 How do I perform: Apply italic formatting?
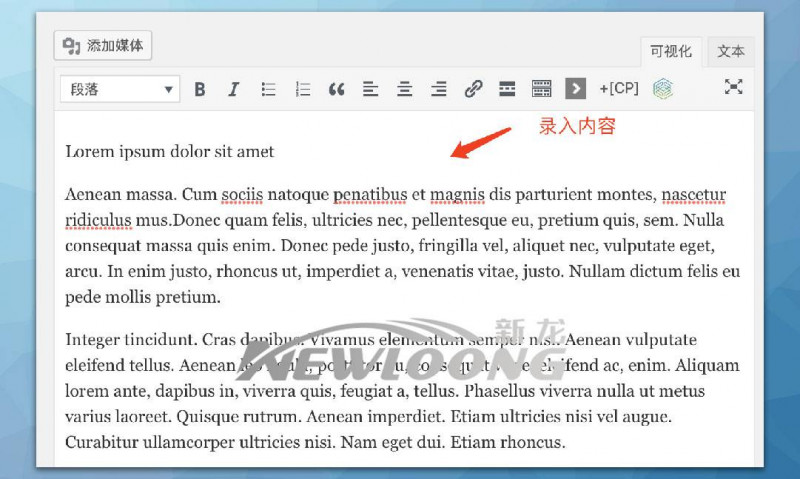[x=234, y=89]
